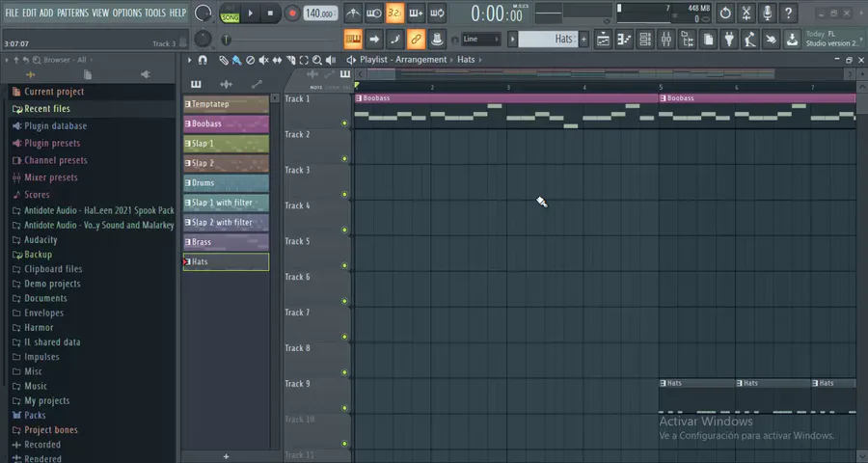Open playlist options menu arrow
Screen dimensions: 868x463
point(189,60)
